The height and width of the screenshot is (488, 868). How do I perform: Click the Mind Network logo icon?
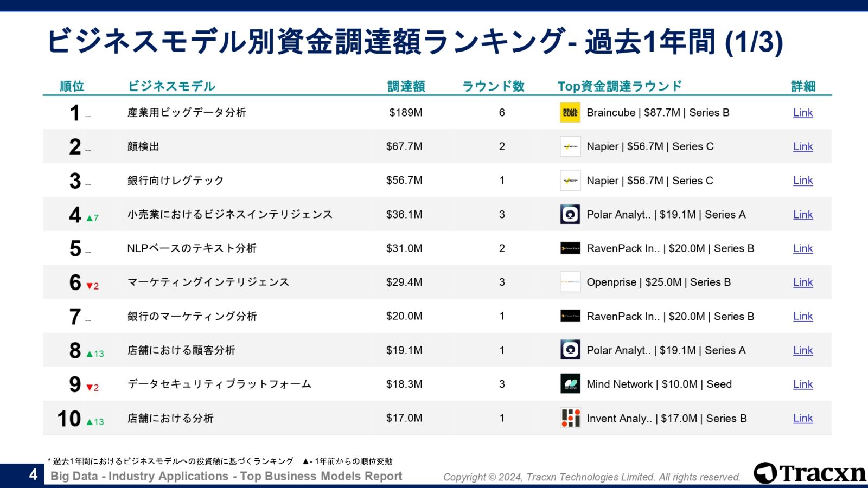pos(570,384)
